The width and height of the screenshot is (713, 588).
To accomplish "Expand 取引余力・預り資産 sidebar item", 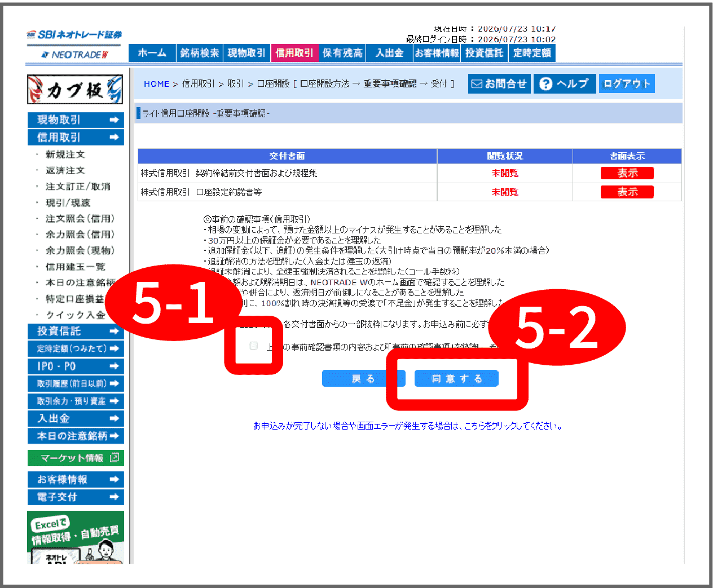I will (x=76, y=401).
